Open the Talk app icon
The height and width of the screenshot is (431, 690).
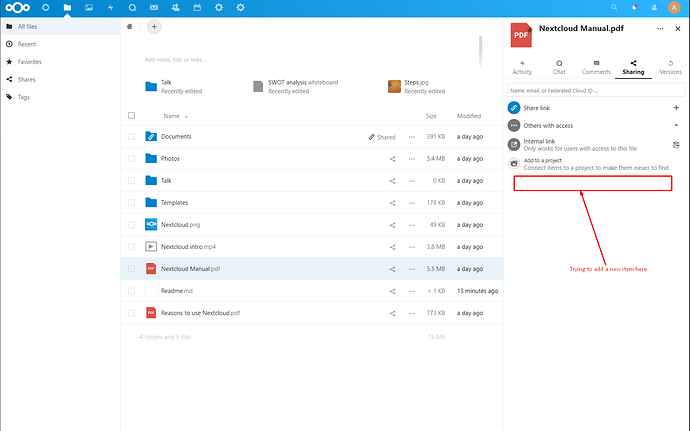click(x=132, y=7)
